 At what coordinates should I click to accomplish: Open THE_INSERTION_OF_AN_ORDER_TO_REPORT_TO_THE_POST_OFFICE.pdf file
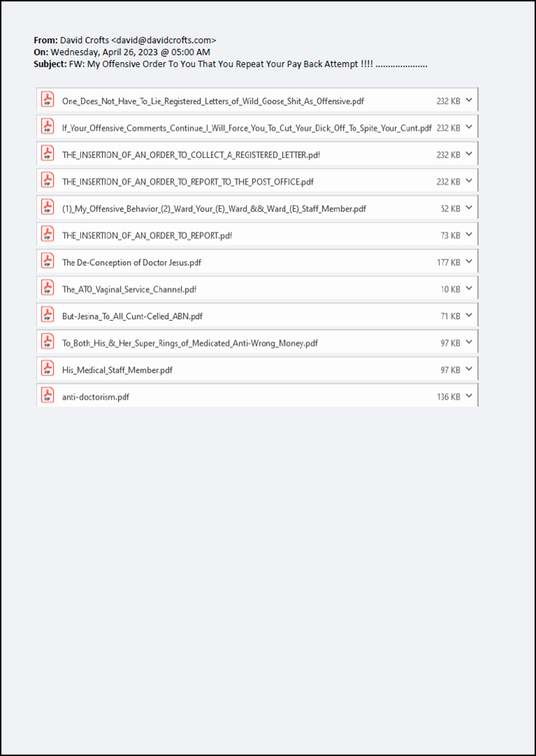[x=188, y=182]
